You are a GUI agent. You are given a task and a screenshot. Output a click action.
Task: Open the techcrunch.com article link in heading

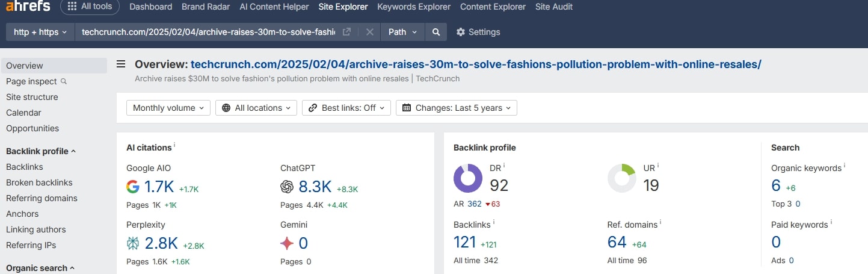point(476,64)
